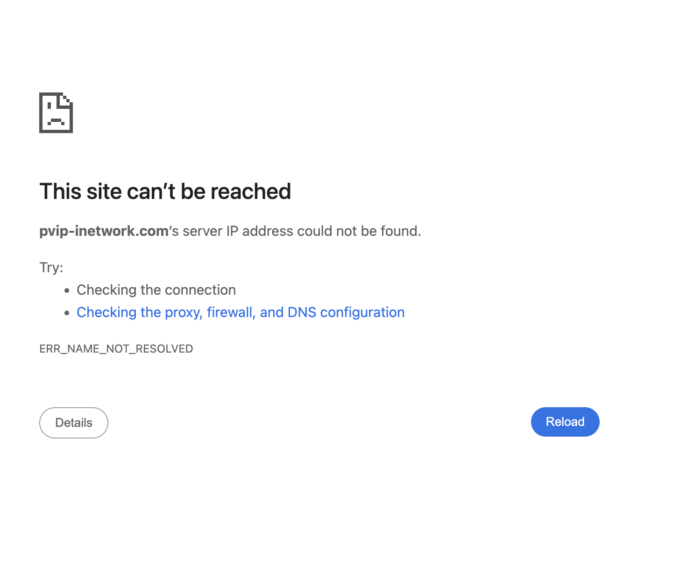This screenshot has width=680, height=580.
Task: Open the Details button
Action: click(73, 423)
